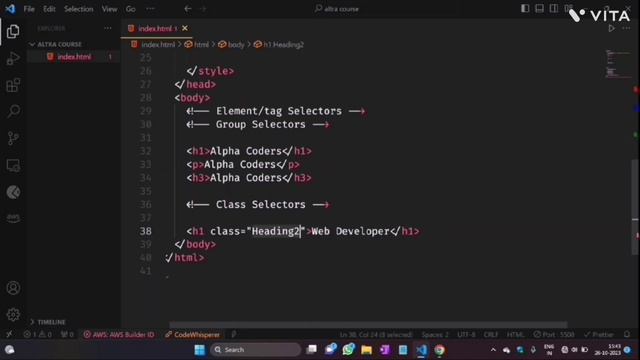Open the Source Control view
The width and height of the screenshot is (640, 360).
coord(13,138)
